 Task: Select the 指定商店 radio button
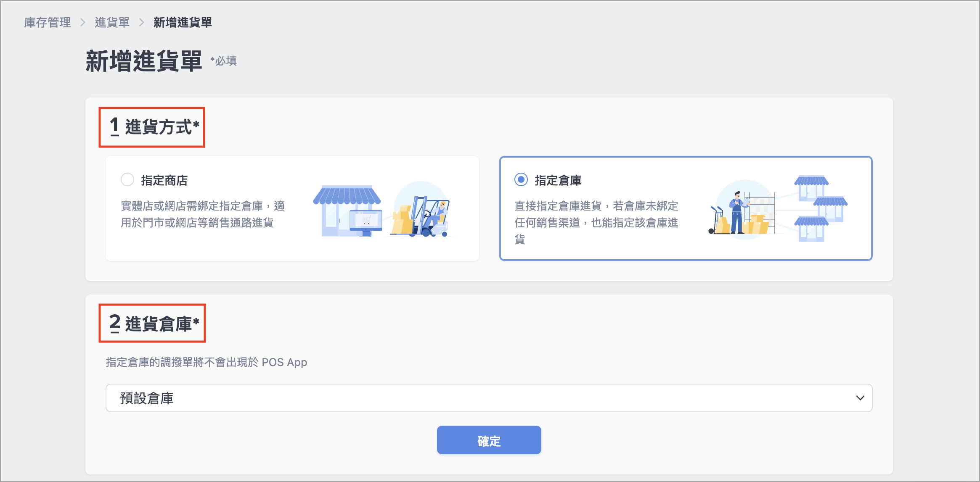(x=127, y=180)
